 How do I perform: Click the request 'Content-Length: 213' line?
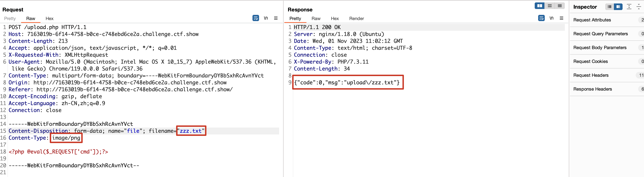point(38,41)
